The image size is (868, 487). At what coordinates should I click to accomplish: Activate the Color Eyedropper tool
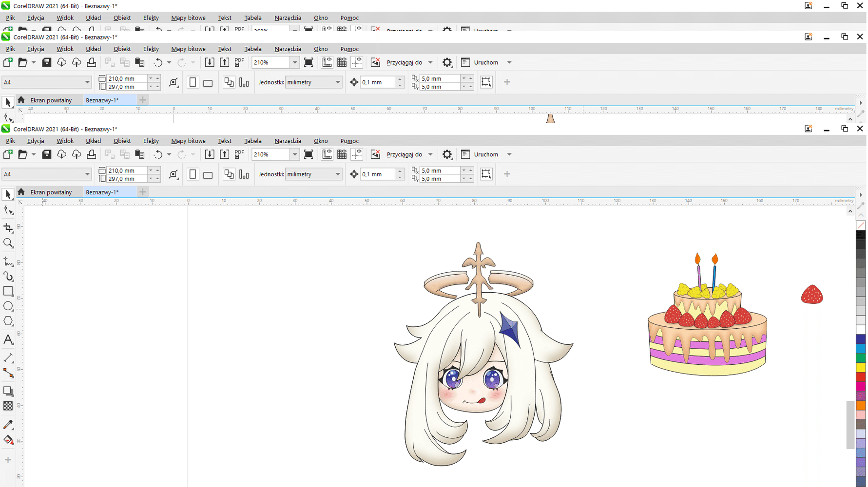pos(8,425)
